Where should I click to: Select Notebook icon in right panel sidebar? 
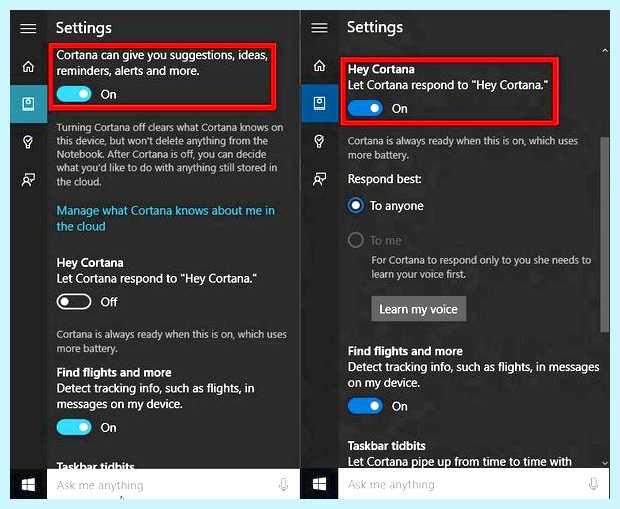[x=319, y=104]
